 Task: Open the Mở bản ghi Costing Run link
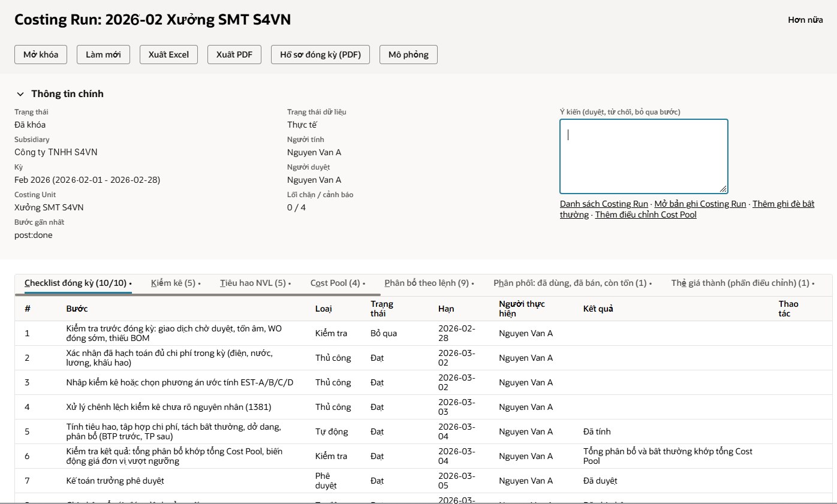(x=700, y=204)
